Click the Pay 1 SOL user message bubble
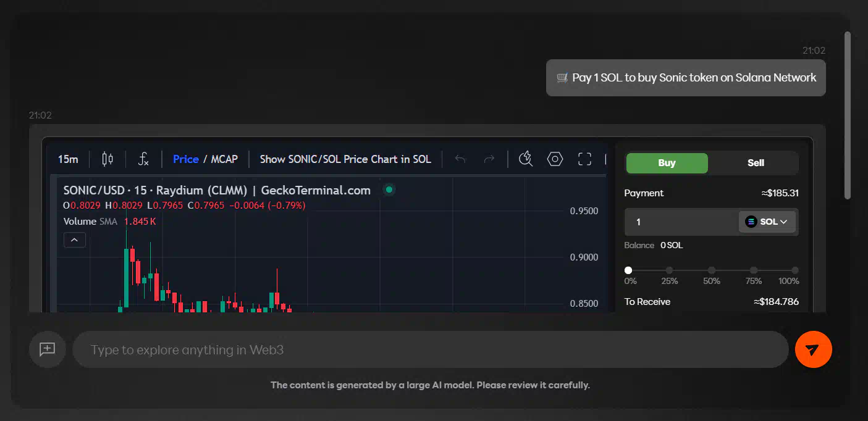Viewport: 868px width, 421px height. point(686,78)
